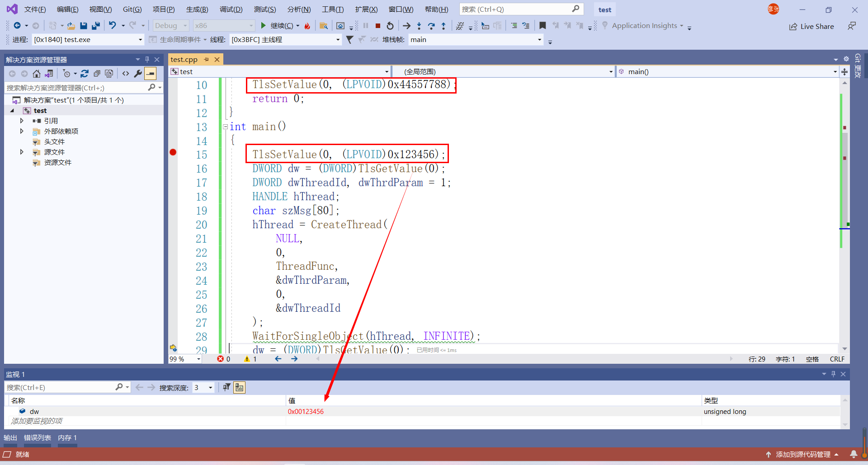Image resolution: width=868 pixels, height=465 pixels.
Task: Click the Save file icon
Action: coord(83,26)
